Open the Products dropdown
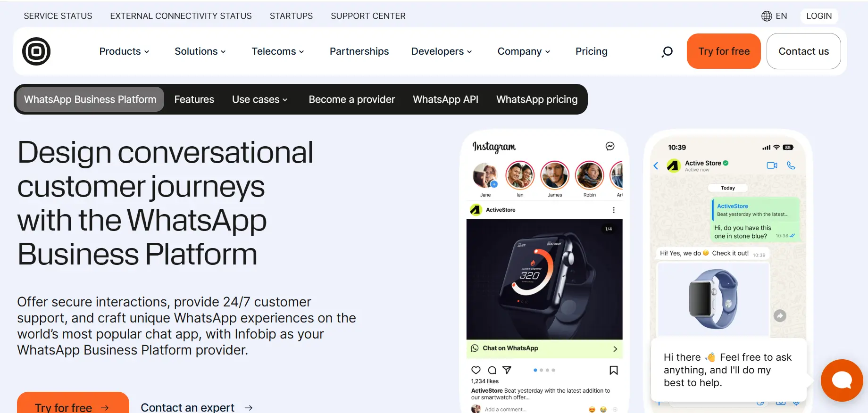868x413 pixels. click(124, 51)
